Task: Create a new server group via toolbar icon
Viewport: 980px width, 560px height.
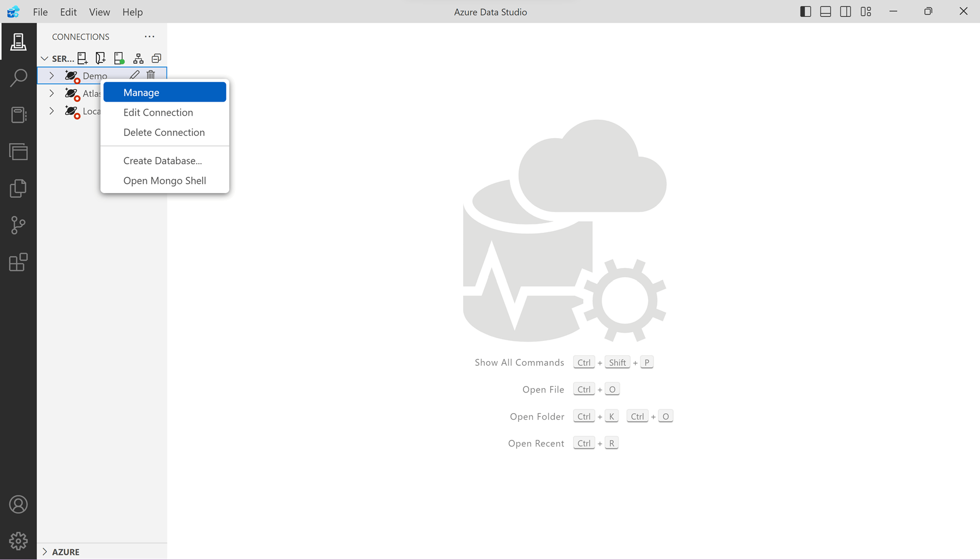Action: [100, 58]
